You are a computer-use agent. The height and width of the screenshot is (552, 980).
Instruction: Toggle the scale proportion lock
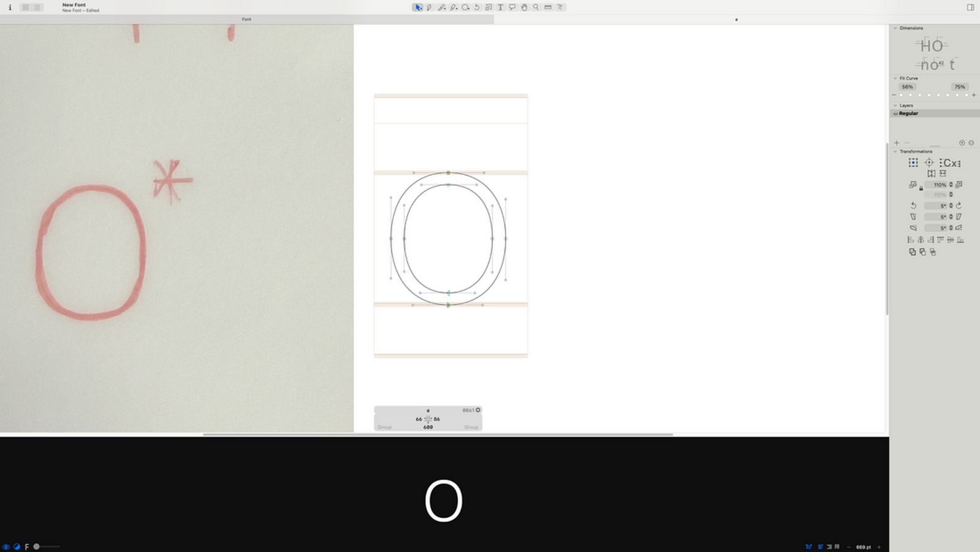pos(921,189)
